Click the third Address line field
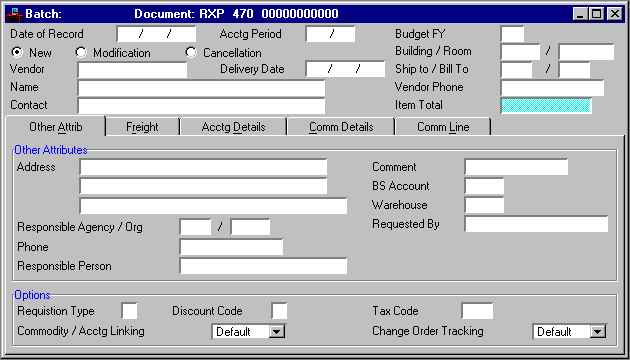The height and width of the screenshot is (360, 630). point(213,206)
